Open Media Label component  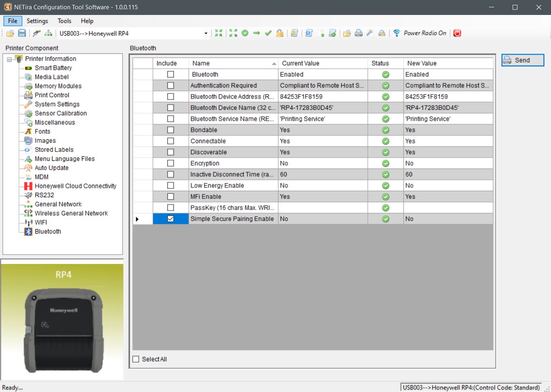[x=52, y=77]
